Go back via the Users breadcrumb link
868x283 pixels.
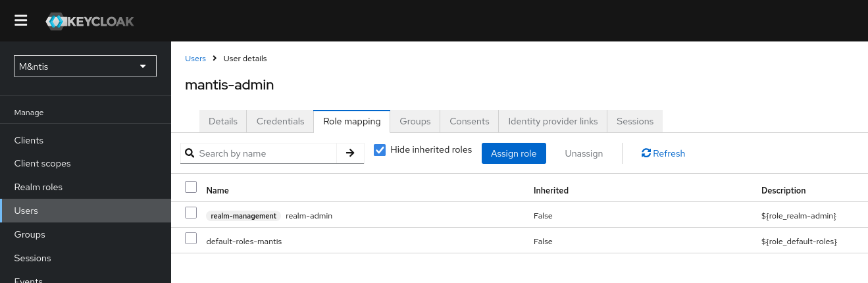click(x=195, y=59)
